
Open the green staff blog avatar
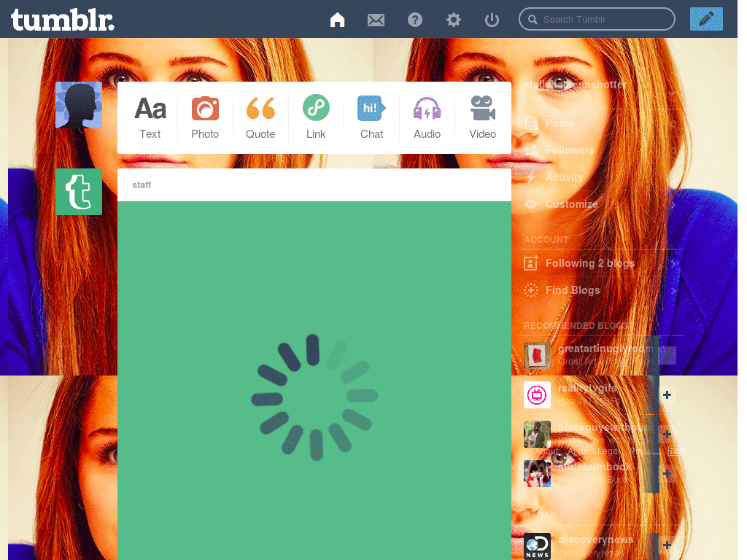(79, 192)
